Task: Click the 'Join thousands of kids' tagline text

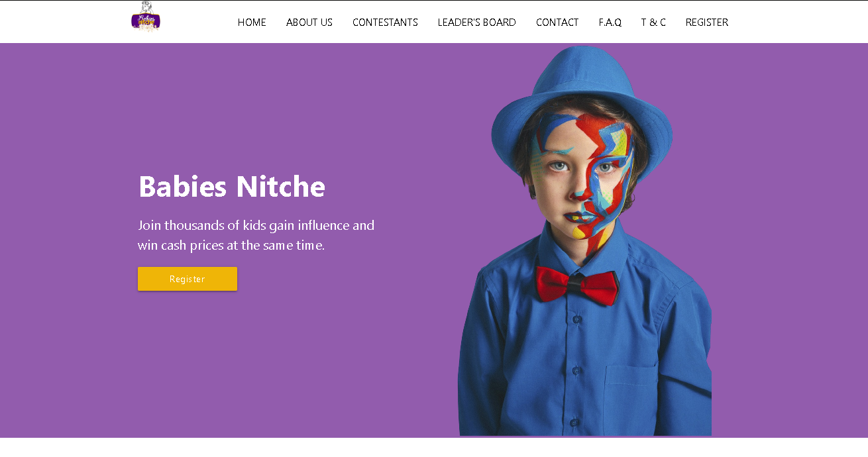Action: 256,225
